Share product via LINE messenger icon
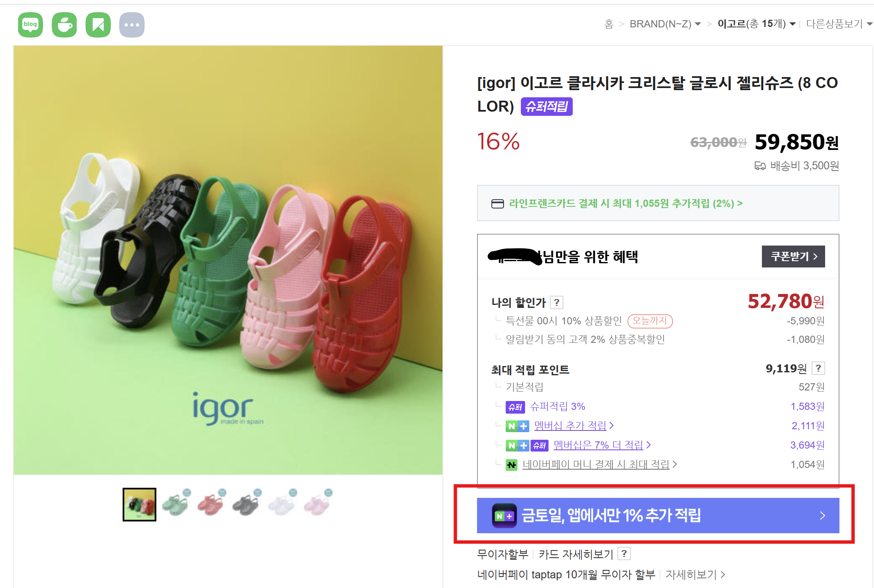The image size is (874, 588). pyautogui.click(x=64, y=24)
